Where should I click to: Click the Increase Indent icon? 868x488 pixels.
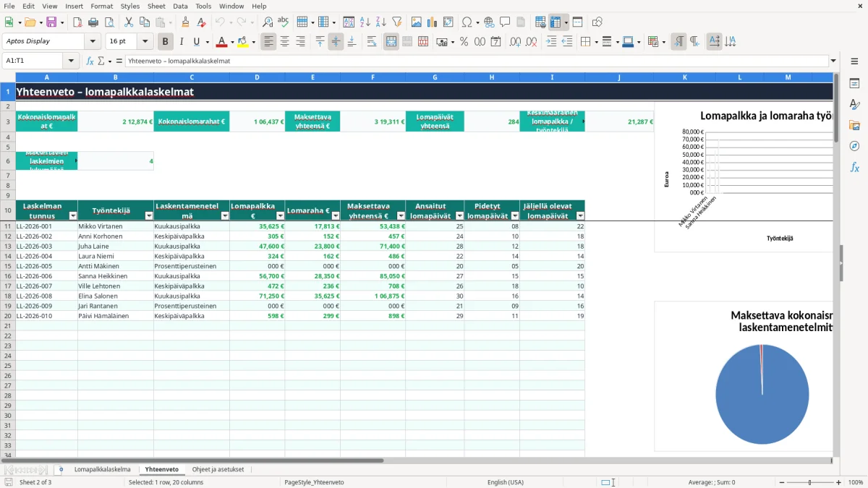pyautogui.click(x=551, y=42)
